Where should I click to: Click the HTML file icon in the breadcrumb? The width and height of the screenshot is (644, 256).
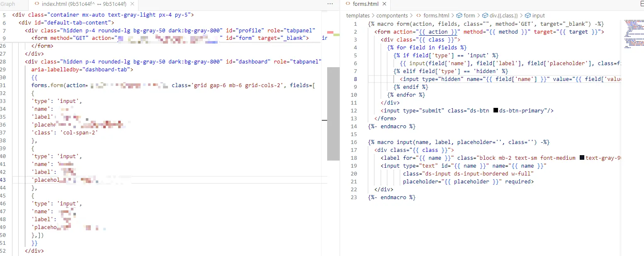(419, 16)
